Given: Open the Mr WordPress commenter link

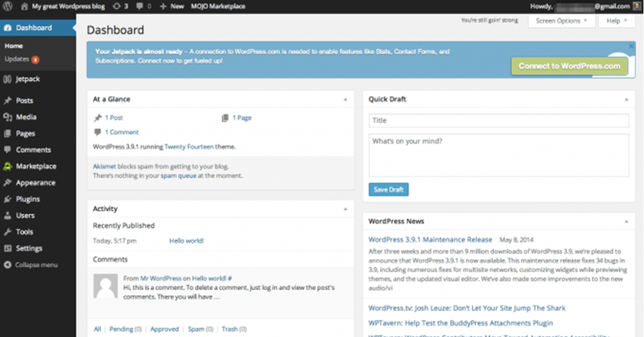Looking at the screenshot, I should point(161,278).
